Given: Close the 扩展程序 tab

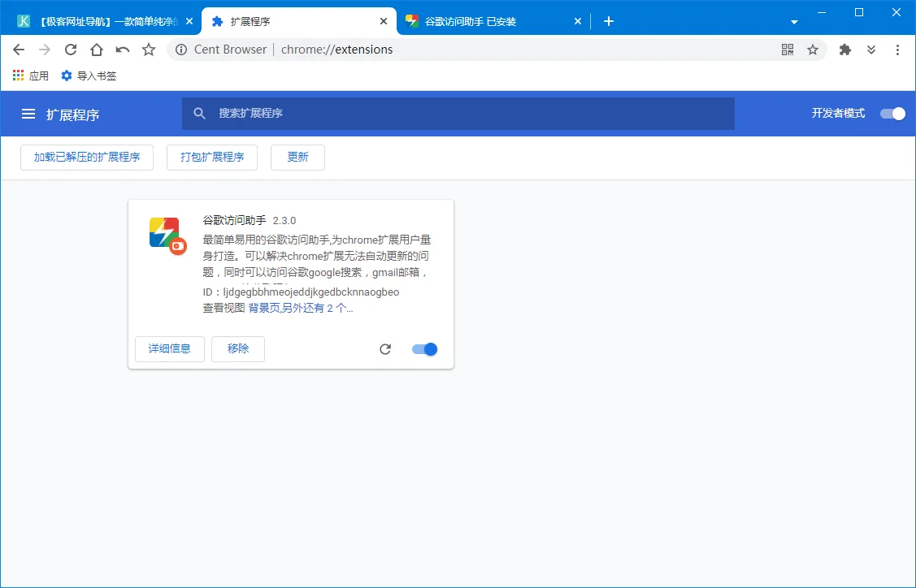Looking at the screenshot, I should click(384, 22).
